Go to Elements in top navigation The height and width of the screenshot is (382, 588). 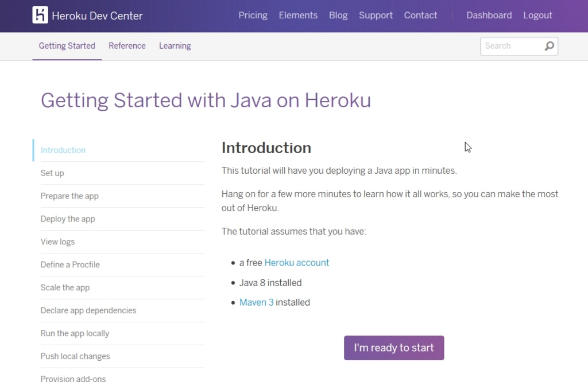point(298,15)
